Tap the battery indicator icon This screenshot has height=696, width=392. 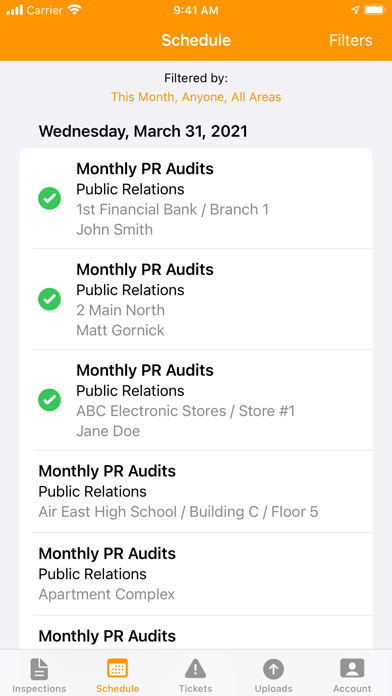pos(375,10)
